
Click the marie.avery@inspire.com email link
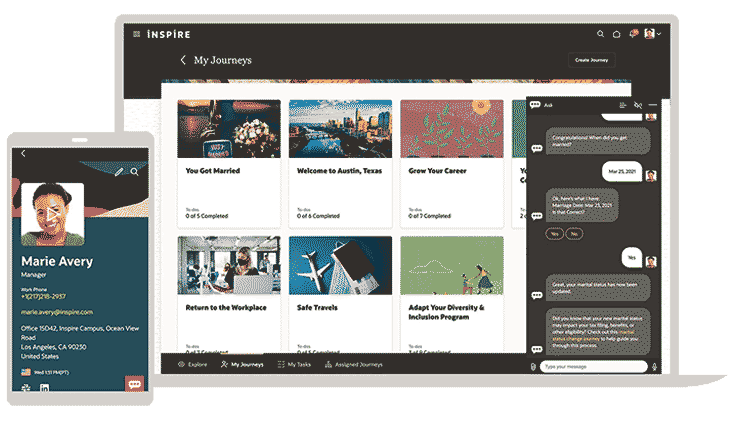[57, 312]
